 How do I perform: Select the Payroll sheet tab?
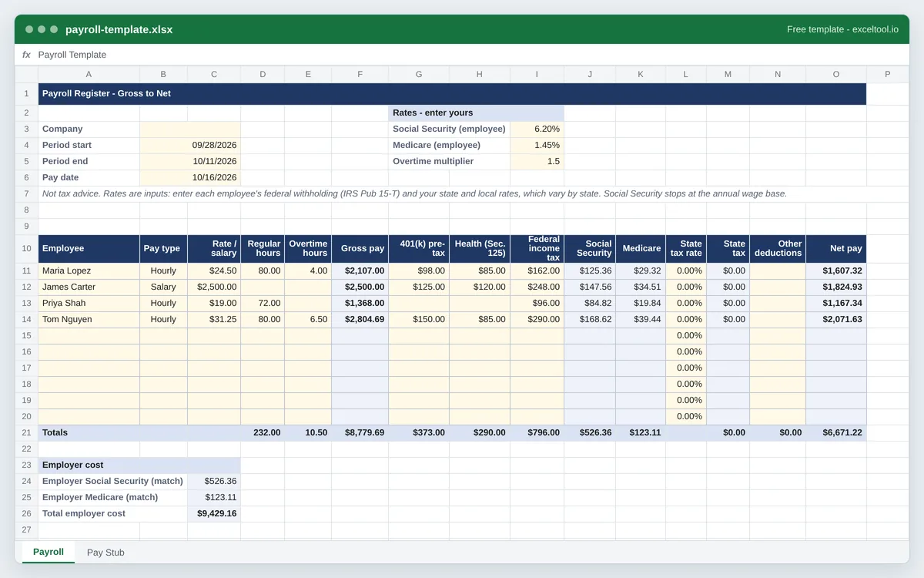point(49,552)
